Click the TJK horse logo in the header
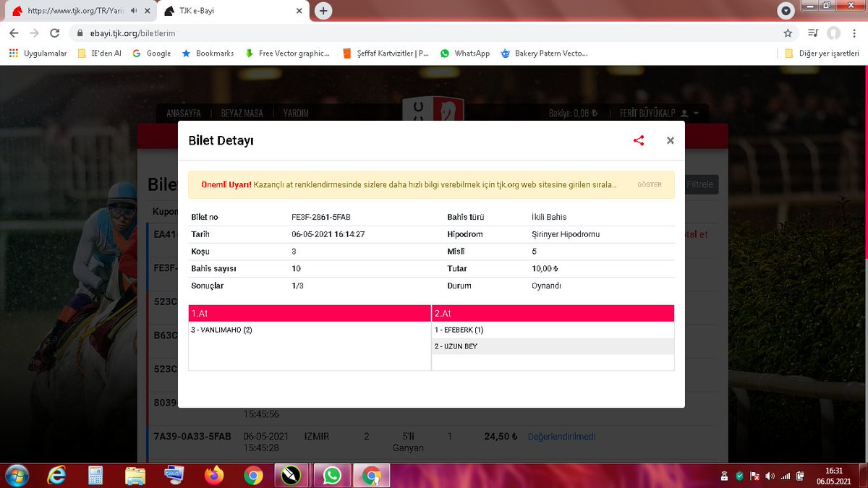The width and height of the screenshot is (868, 488). [x=433, y=110]
